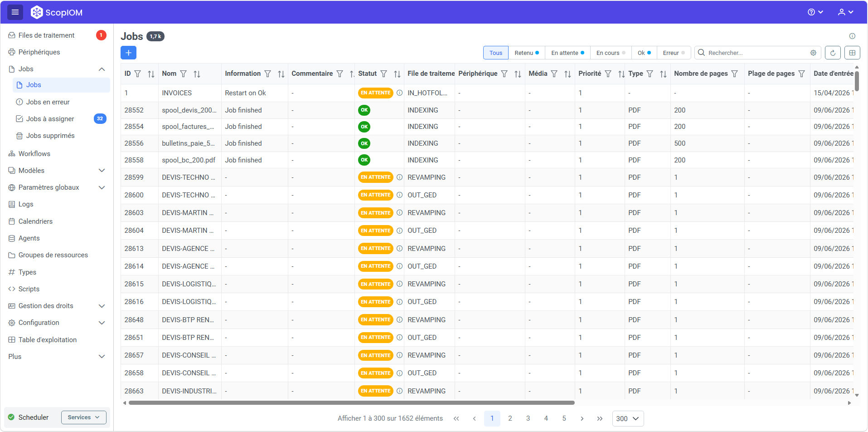Image resolution: width=868 pixels, height=432 pixels.
Task: Open the Logs page
Action: tap(57, 204)
